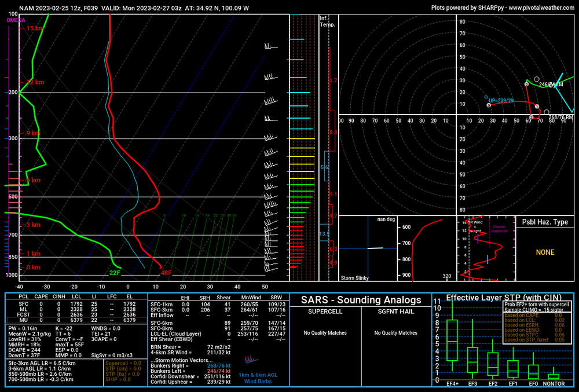Click the 'SARS - Sounding Analogs' heading
Screen dimensions: 579x392
pyautogui.click(x=361, y=300)
